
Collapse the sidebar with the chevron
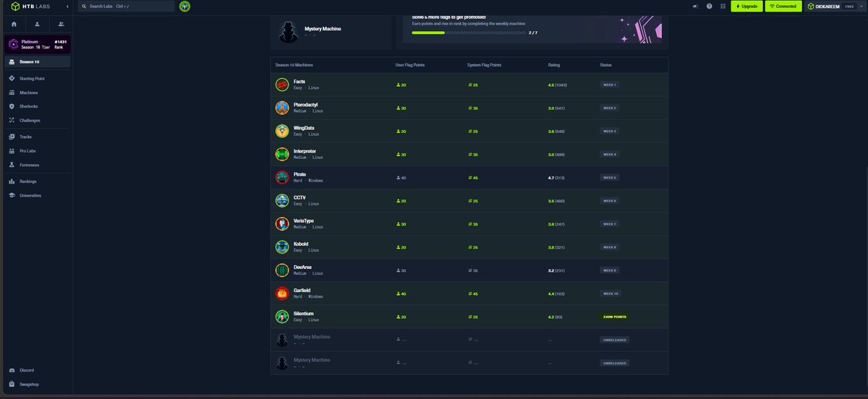pyautogui.click(x=67, y=6)
